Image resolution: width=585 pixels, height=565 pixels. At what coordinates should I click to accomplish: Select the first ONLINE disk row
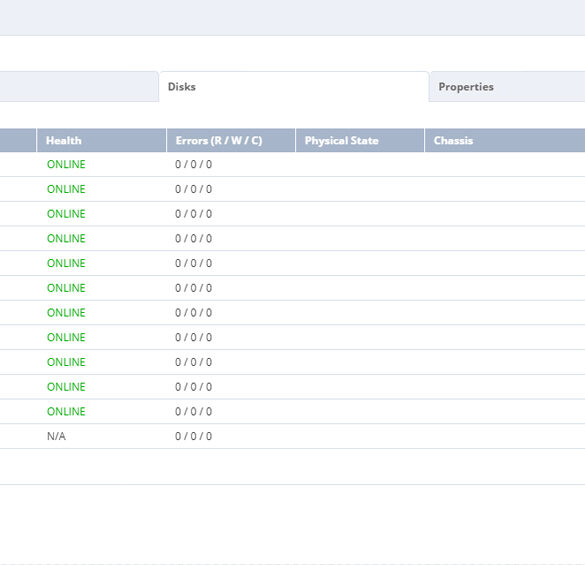tap(292, 165)
